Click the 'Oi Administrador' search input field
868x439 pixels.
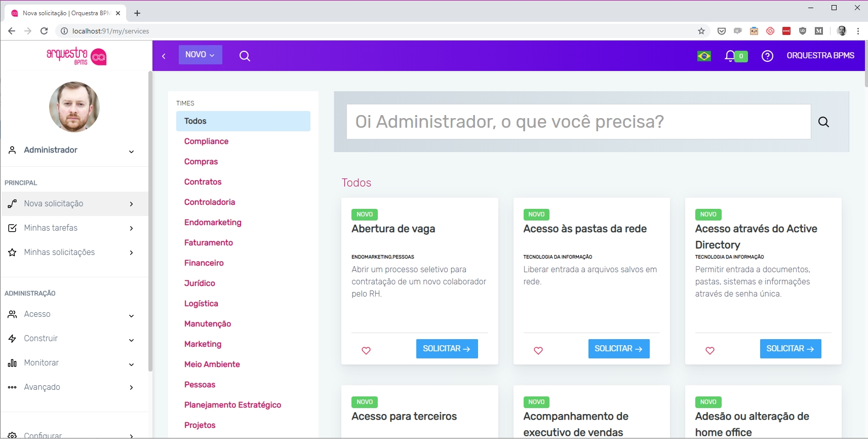pyautogui.click(x=578, y=122)
